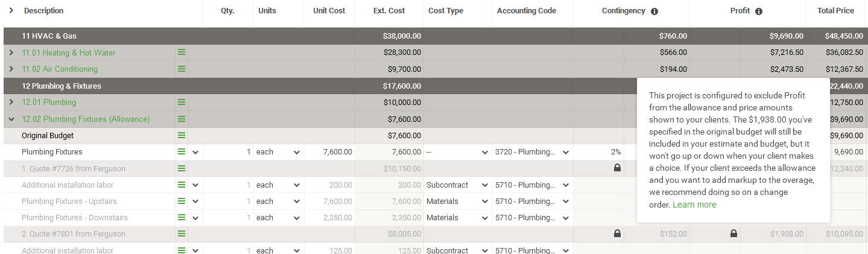The height and width of the screenshot is (254, 868).
Task: Click the Profit info icon
Action: click(759, 11)
